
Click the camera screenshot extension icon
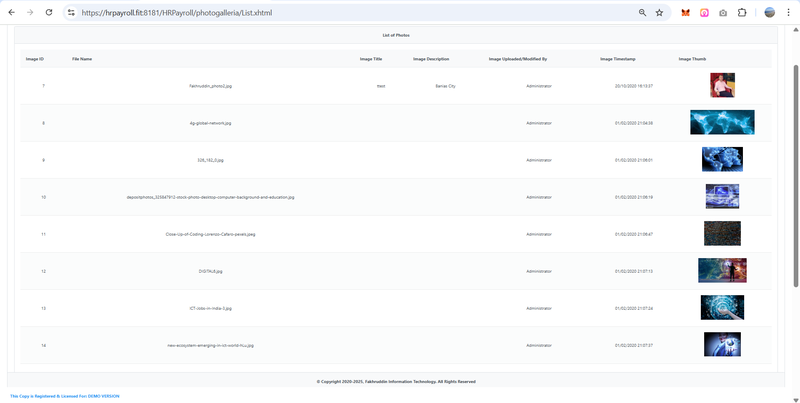(x=723, y=13)
